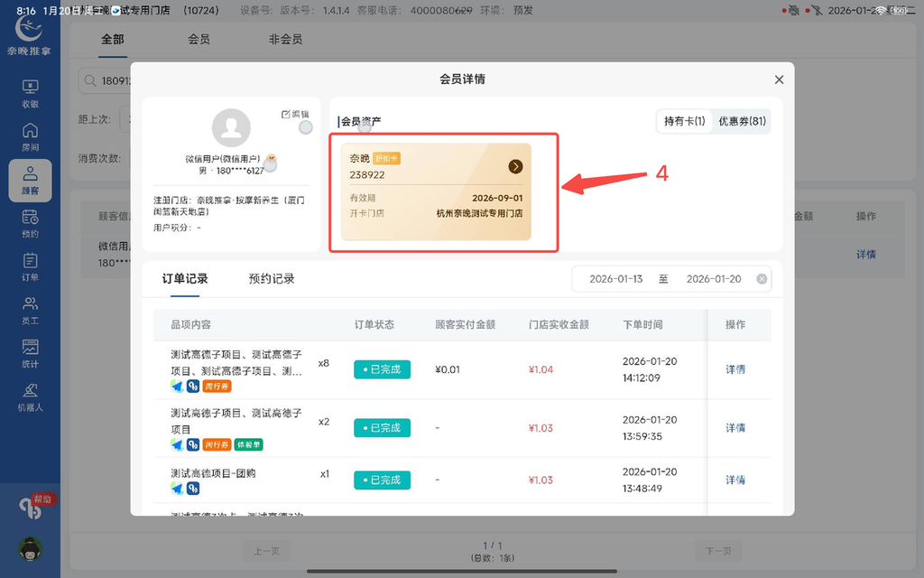Open the start date 2026-01-13 picker
Screen dimensions: 924x578
616,280
